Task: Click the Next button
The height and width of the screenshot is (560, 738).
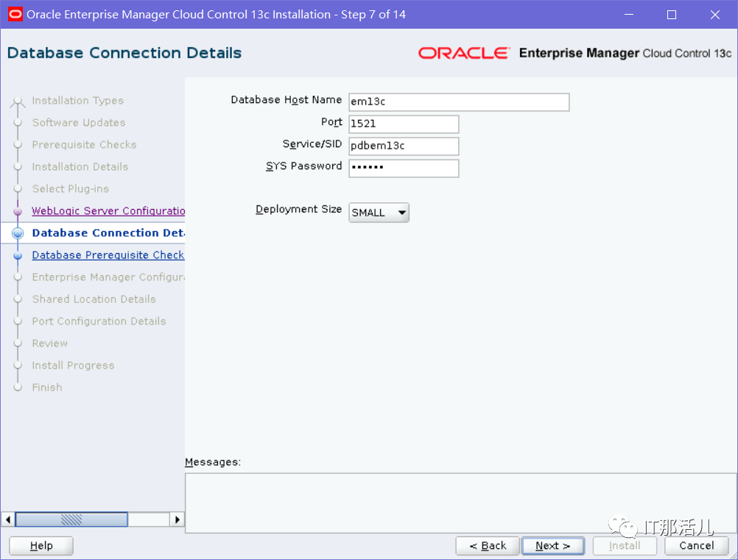Action: [553, 546]
